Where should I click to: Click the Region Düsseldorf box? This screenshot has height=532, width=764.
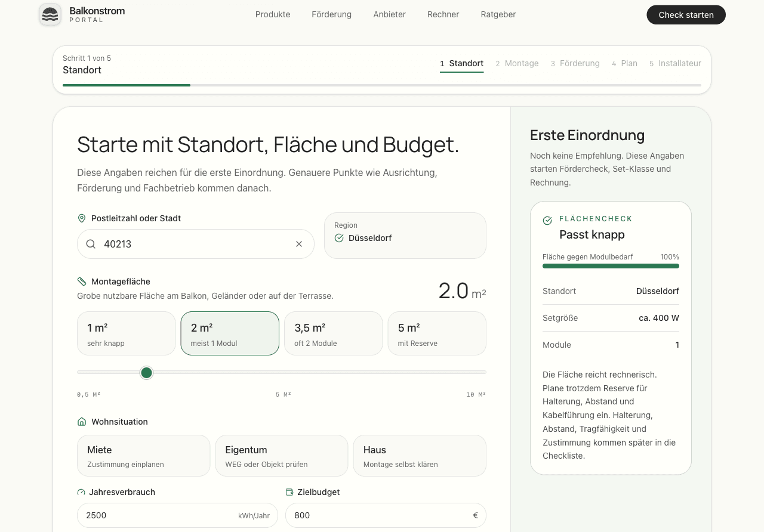[405, 236]
